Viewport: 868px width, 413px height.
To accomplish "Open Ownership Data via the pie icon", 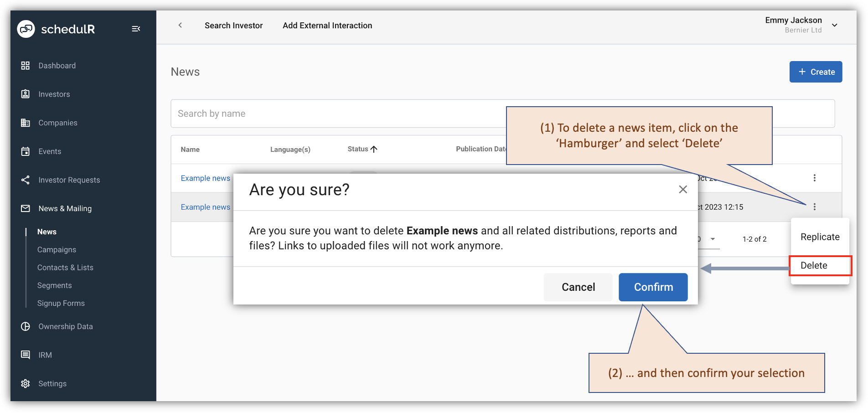I will pos(26,326).
